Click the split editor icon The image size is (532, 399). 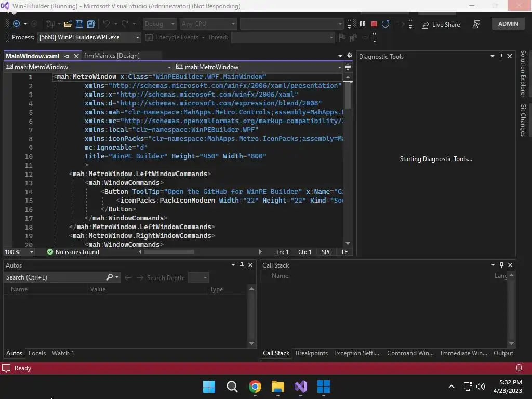pos(348,67)
